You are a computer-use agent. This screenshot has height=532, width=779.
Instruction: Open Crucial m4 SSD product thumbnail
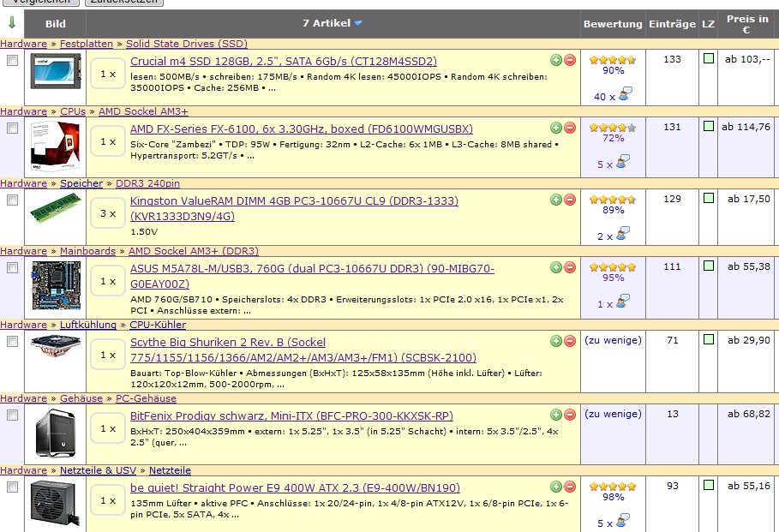(55, 71)
